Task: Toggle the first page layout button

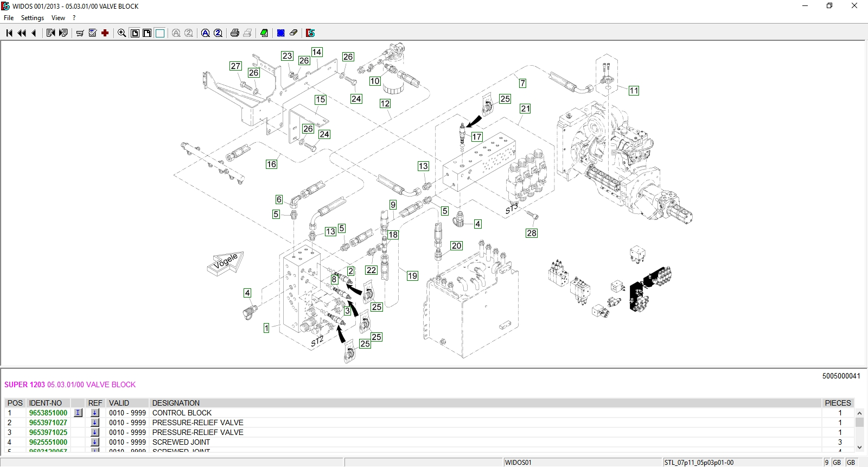Action: click(x=135, y=33)
